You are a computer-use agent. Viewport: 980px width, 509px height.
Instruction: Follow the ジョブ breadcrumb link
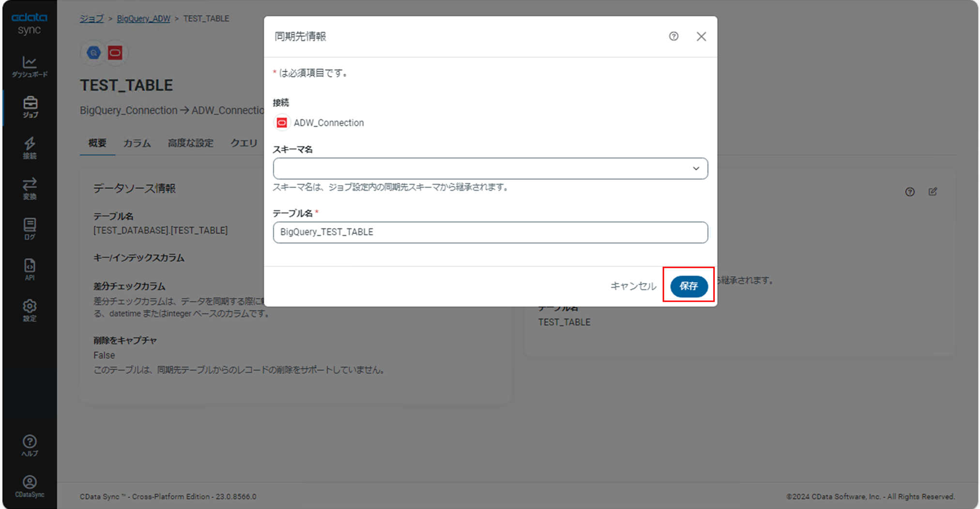92,18
